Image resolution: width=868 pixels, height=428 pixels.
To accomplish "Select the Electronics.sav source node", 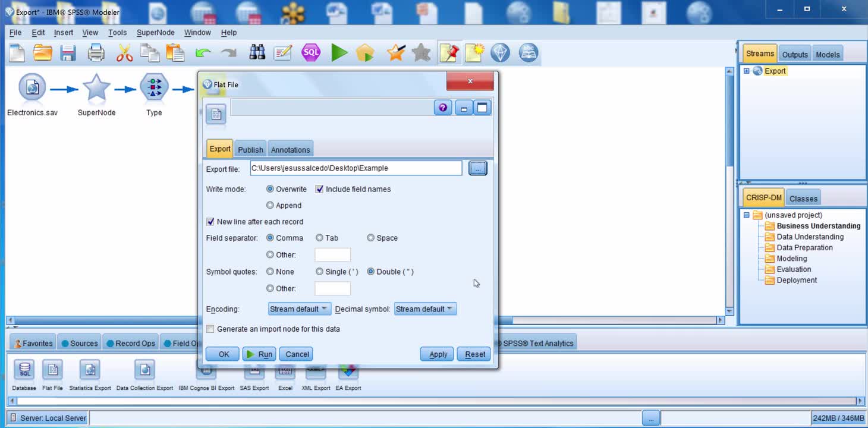I will 32,89.
